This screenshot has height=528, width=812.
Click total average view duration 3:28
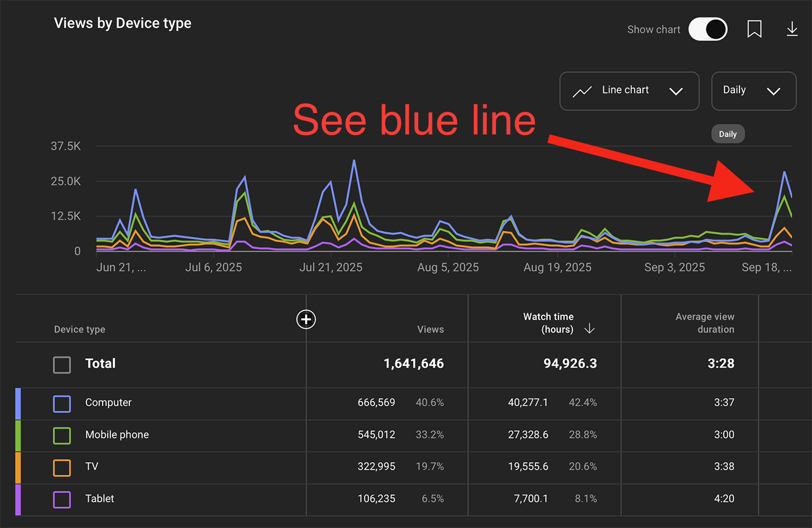click(x=721, y=363)
